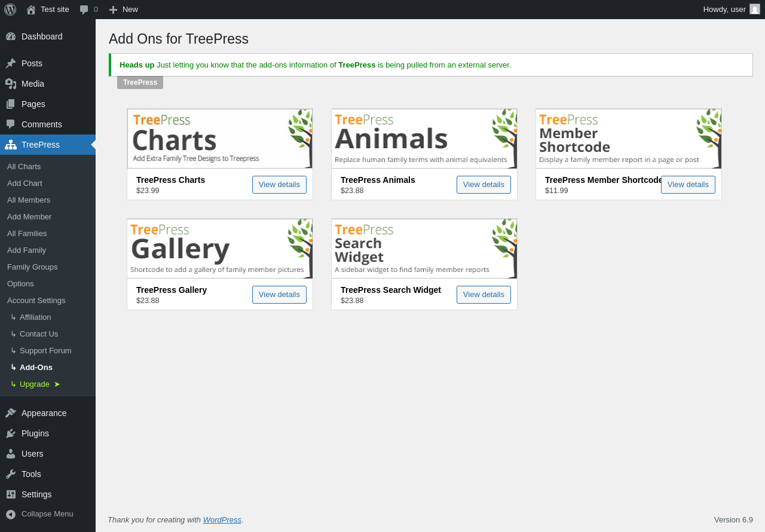Viewport: 765px width, 532px height.
Task: Click the TreePress Gallery banner image
Action: (220, 249)
